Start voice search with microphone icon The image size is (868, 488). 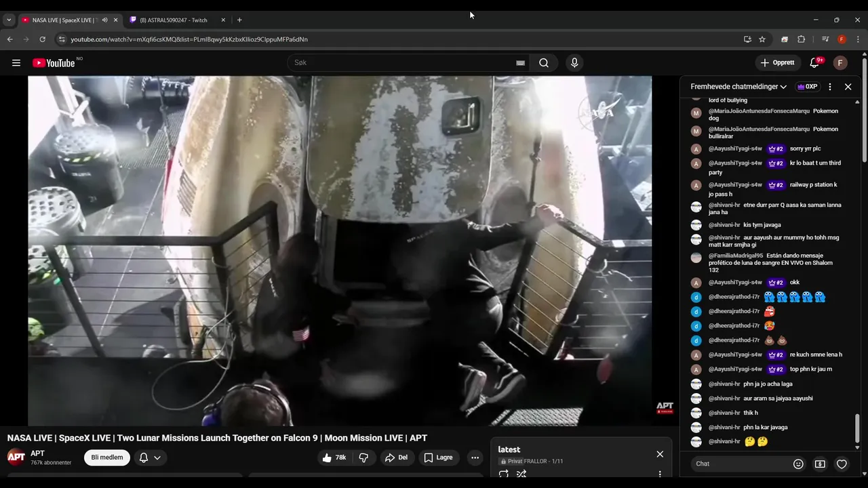574,63
